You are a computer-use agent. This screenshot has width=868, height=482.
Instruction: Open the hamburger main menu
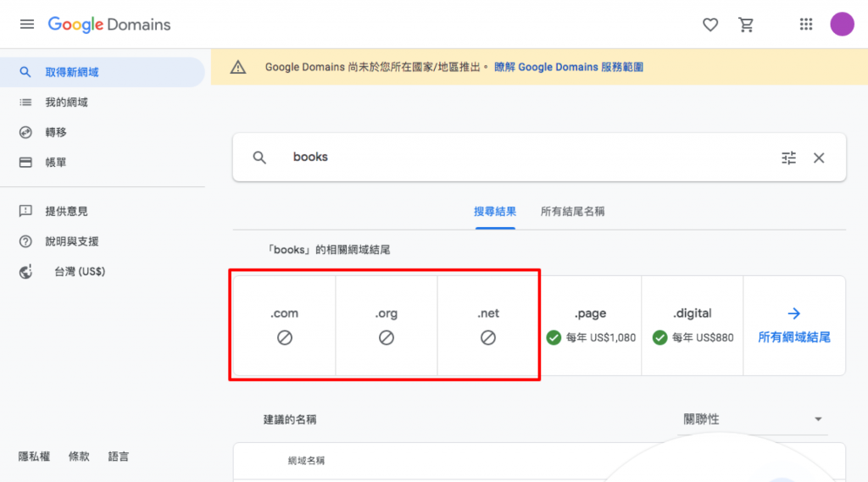[27, 25]
